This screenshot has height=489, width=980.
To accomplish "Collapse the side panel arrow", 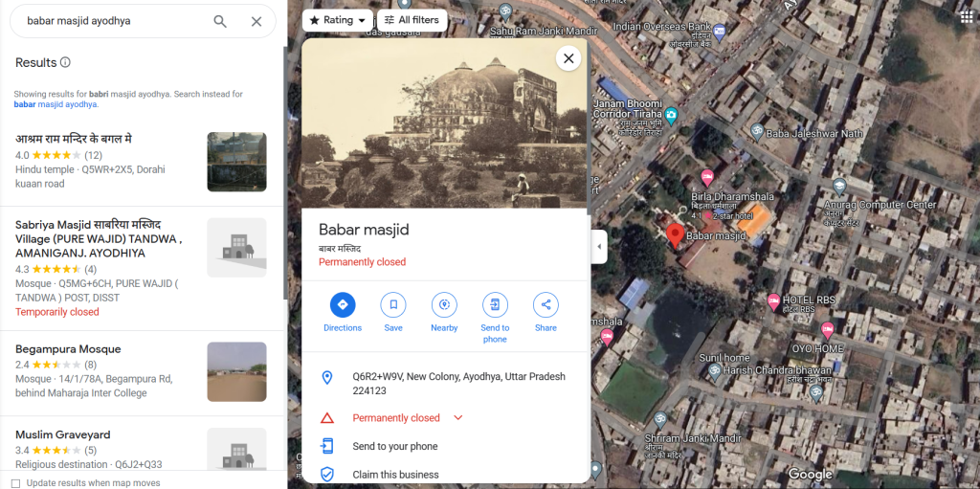I will (600, 246).
